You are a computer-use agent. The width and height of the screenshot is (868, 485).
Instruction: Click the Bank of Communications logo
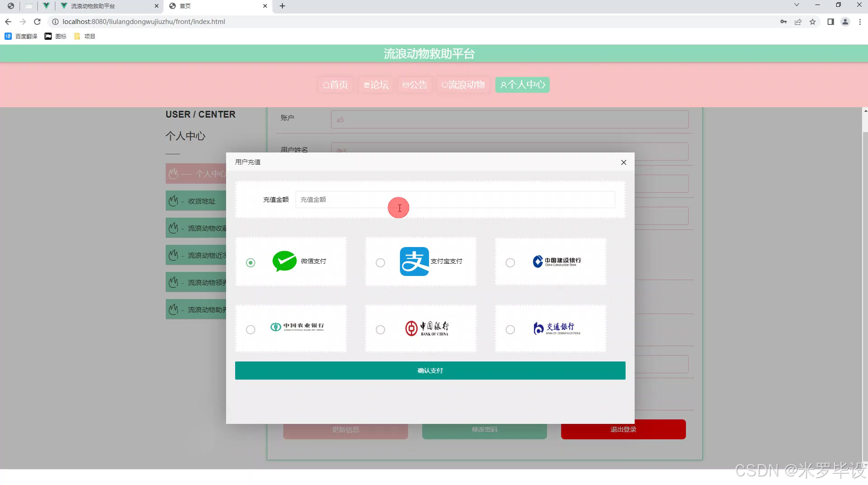(557, 328)
